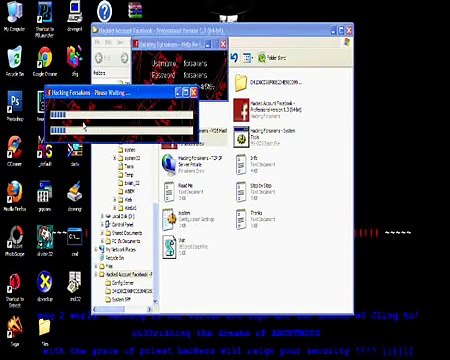Select the Config Server folder in tree

120,283
